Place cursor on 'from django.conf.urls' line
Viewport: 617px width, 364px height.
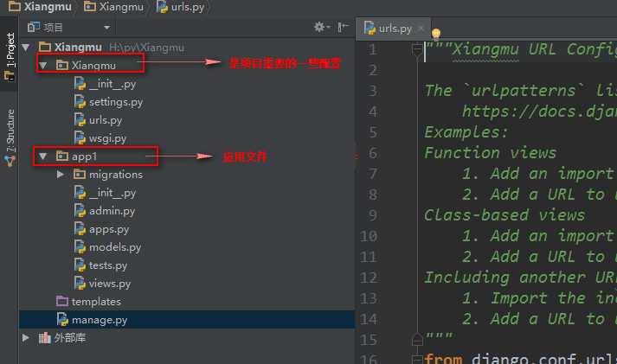[x=520, y=359]
